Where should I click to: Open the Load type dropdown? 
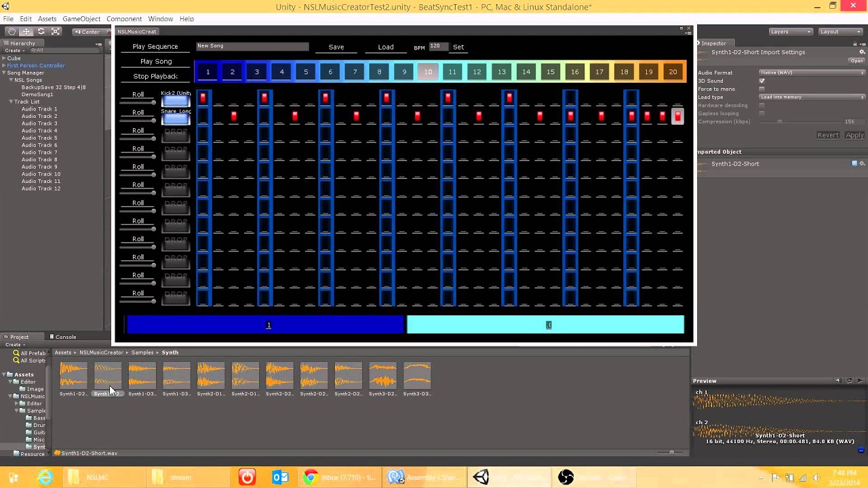coord(810,97)
